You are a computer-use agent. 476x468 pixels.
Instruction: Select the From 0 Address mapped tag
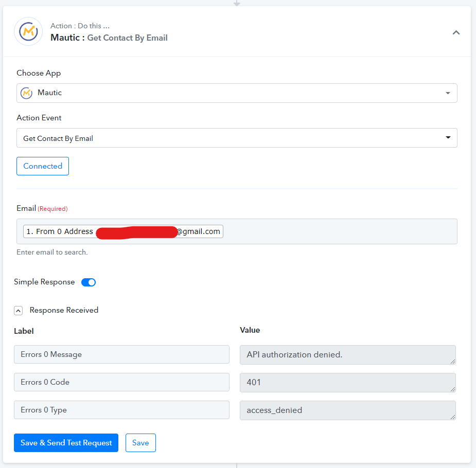[124, 231]
